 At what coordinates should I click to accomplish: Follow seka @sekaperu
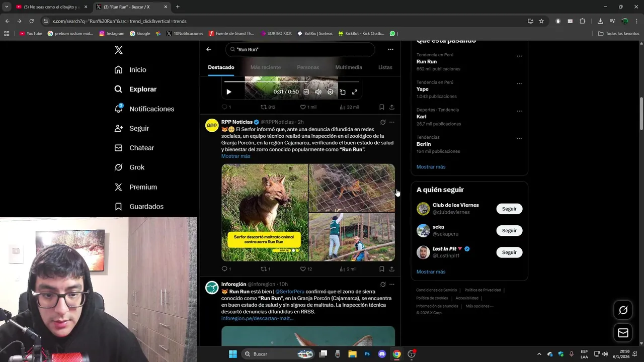(509, 230)
